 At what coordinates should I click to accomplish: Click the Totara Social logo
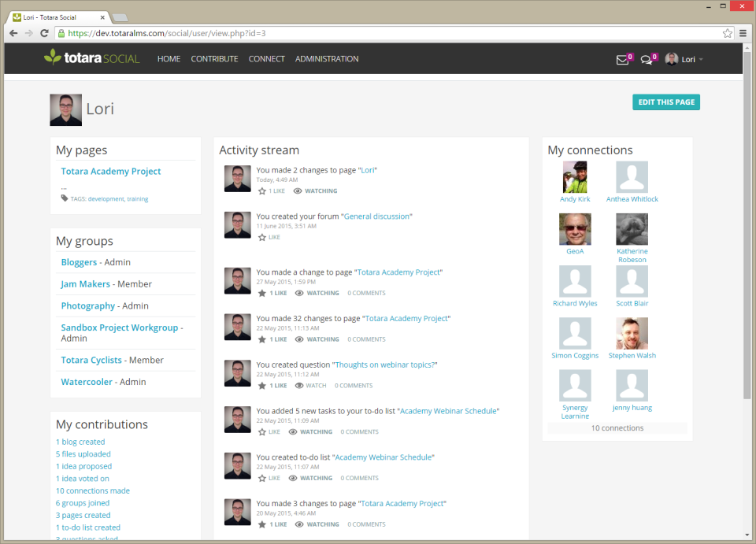click(91, 57)
